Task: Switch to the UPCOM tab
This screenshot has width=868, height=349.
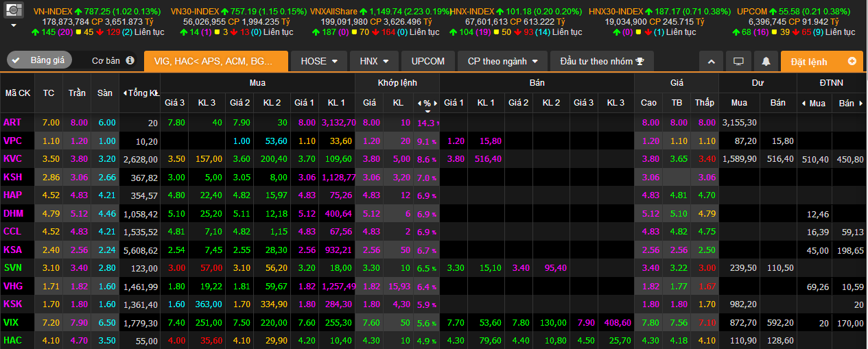Action: click(x=428, y=61)
